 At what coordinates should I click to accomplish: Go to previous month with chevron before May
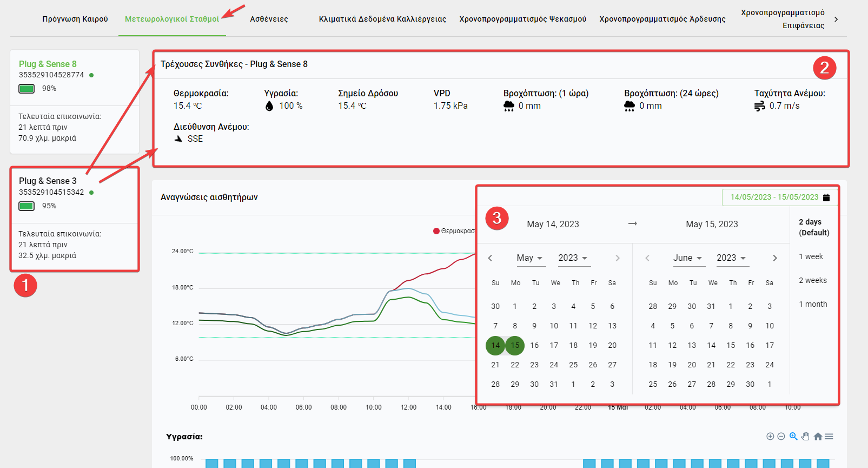point(490,258)
